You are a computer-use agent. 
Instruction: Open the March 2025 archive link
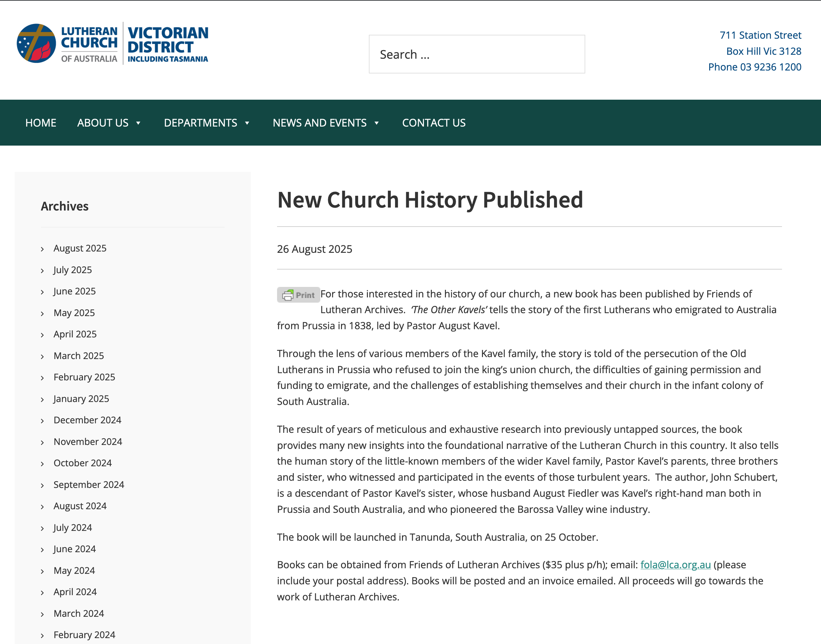pyautogui.click(x=78, y=355)
